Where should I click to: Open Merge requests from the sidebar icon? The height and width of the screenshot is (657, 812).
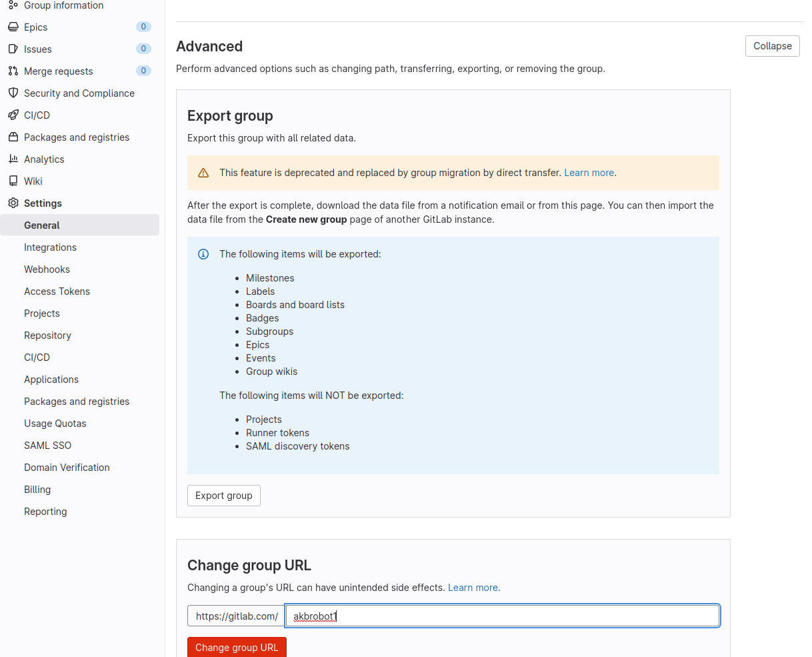pyautogui.click(x=13, y=71)
